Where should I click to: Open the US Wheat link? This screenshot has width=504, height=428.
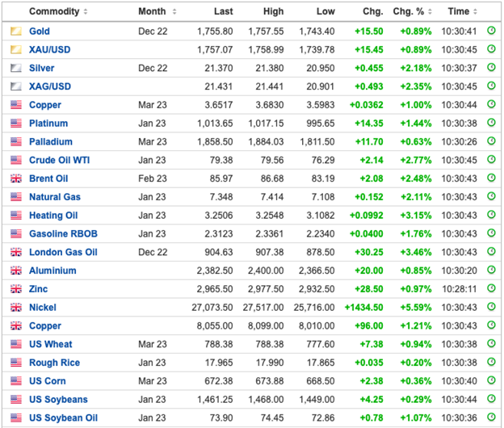tap(51, 344)
